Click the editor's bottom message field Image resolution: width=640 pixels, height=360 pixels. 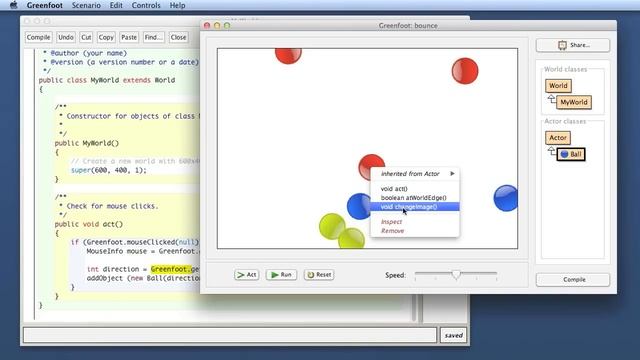[230, 335]
